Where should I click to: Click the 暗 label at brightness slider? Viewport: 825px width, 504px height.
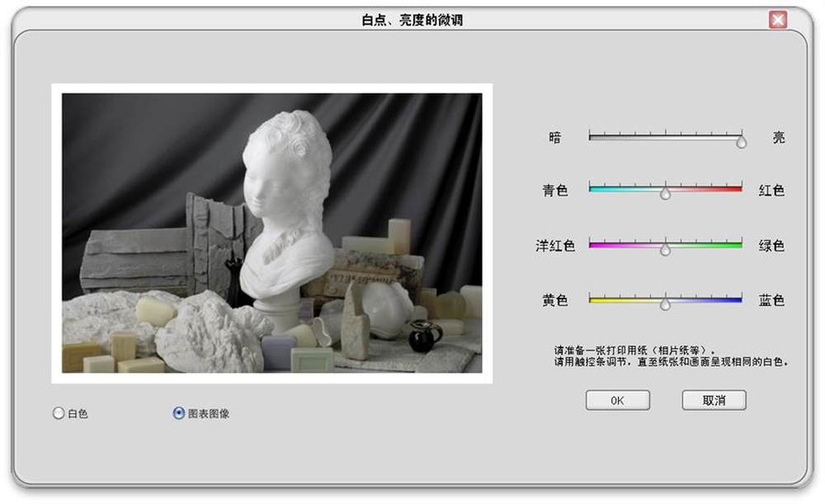555,138
